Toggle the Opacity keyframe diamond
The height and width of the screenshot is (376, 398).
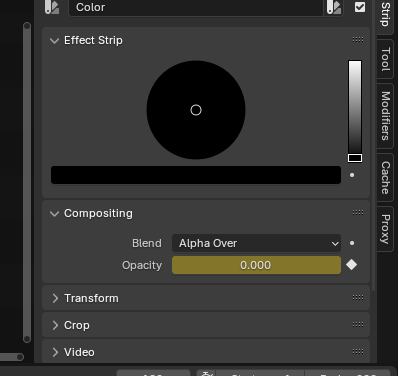coord(352,265)
